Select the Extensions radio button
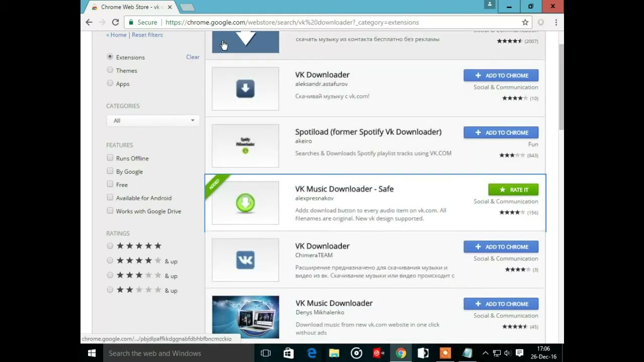 110,57
